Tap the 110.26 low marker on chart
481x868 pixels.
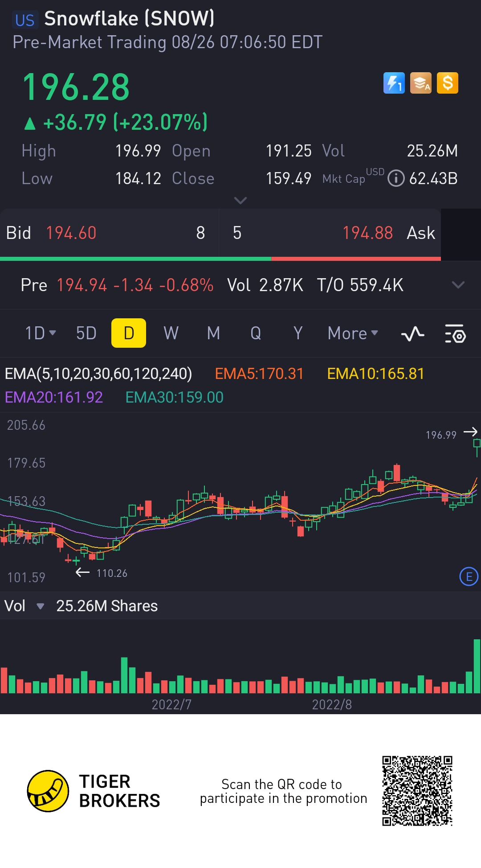click(x=112, y=573)
